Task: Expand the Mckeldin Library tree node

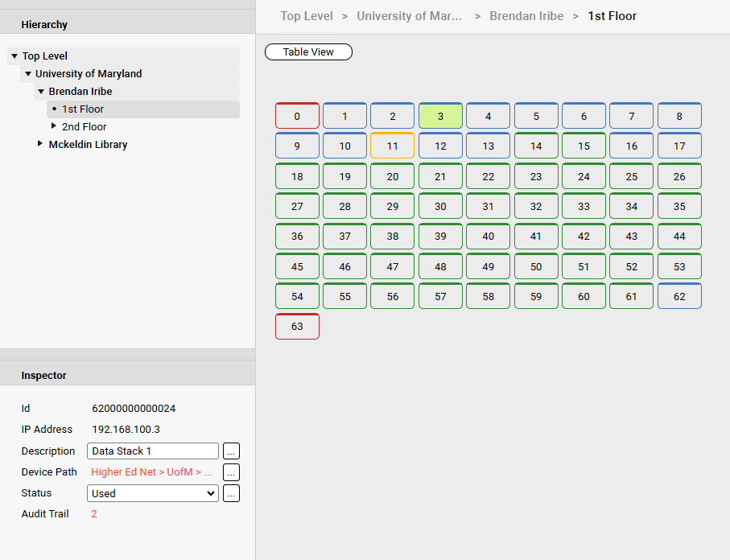Action: (41, 144)
